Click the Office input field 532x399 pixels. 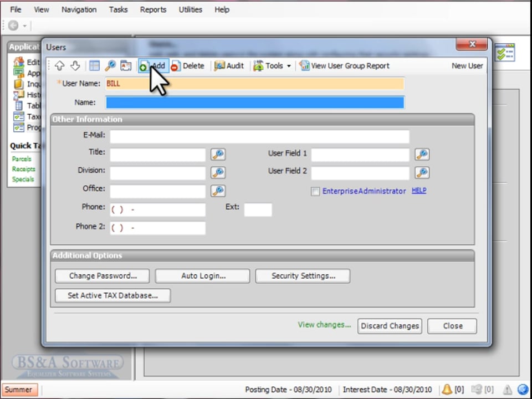point(158,191)
